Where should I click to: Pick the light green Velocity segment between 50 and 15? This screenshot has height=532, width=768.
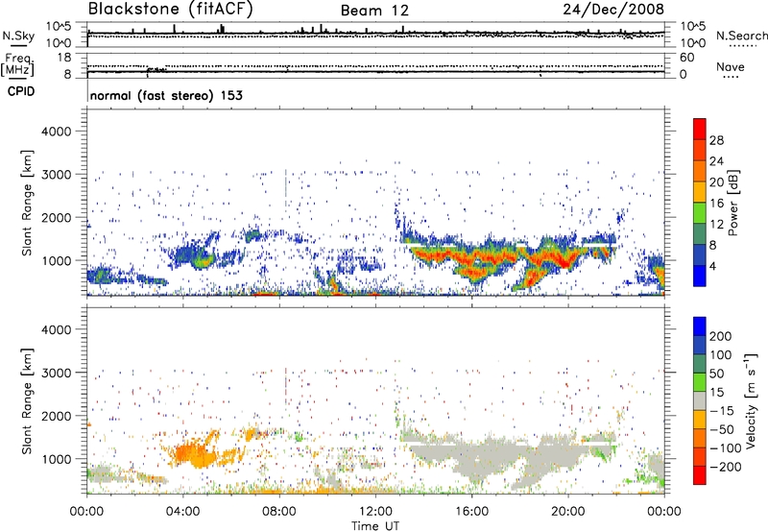[x=700, y=382]
